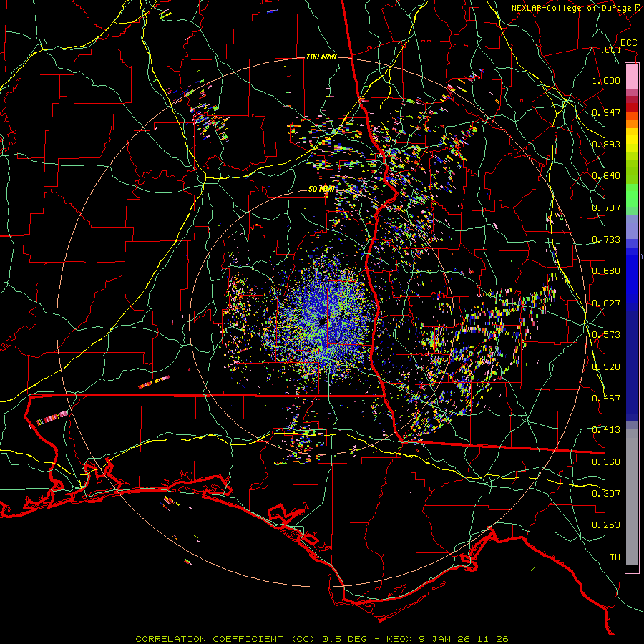The width and height of the screenshot is (644, 644).
Task: Click the 50 NMI range ring label
Action: click(321, 190)
